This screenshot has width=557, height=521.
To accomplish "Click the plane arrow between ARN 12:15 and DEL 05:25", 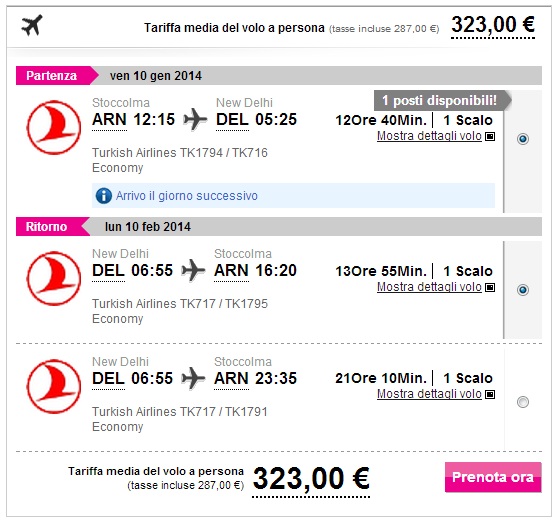I will [195, 120].
